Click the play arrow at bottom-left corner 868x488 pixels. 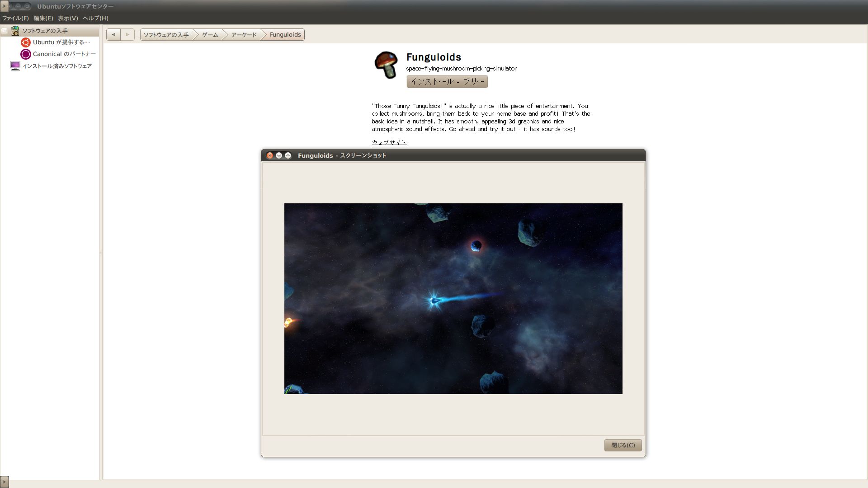point(5,482)
